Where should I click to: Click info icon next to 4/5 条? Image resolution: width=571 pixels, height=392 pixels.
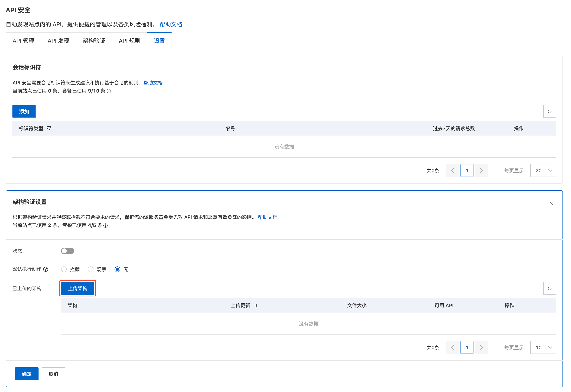coord(105,226)
